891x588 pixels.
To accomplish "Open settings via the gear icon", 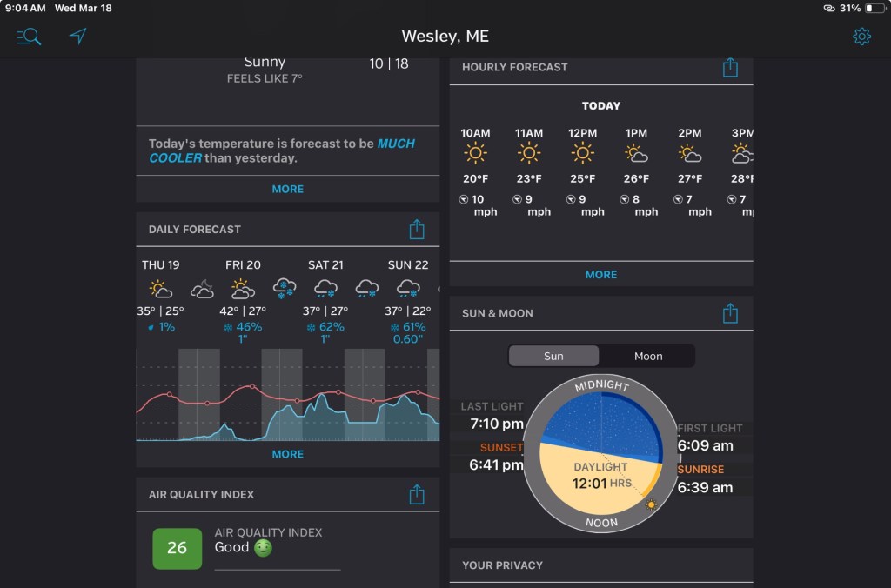I will click(x=861, y=37).
